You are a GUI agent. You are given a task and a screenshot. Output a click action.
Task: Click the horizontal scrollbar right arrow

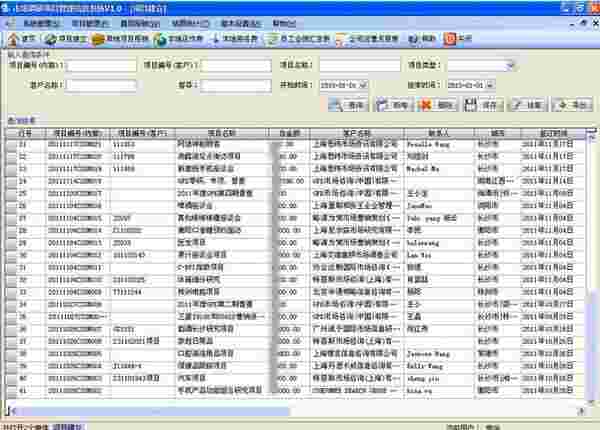point(581,411)
